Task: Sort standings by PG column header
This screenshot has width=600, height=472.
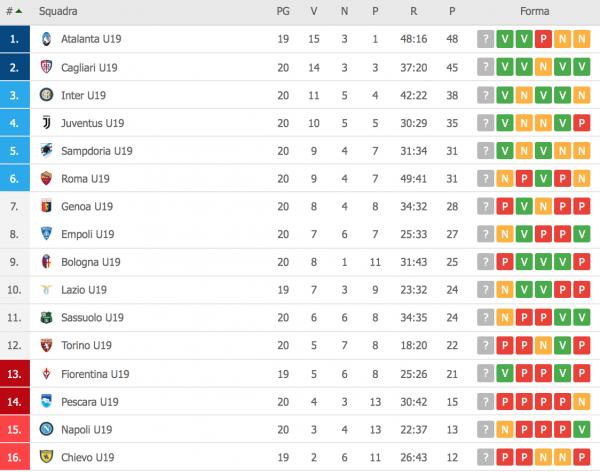Action: [x=283, y=11]
